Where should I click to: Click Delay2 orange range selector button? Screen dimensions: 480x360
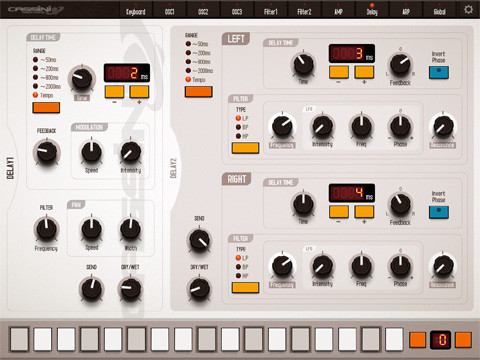[199, 92]
